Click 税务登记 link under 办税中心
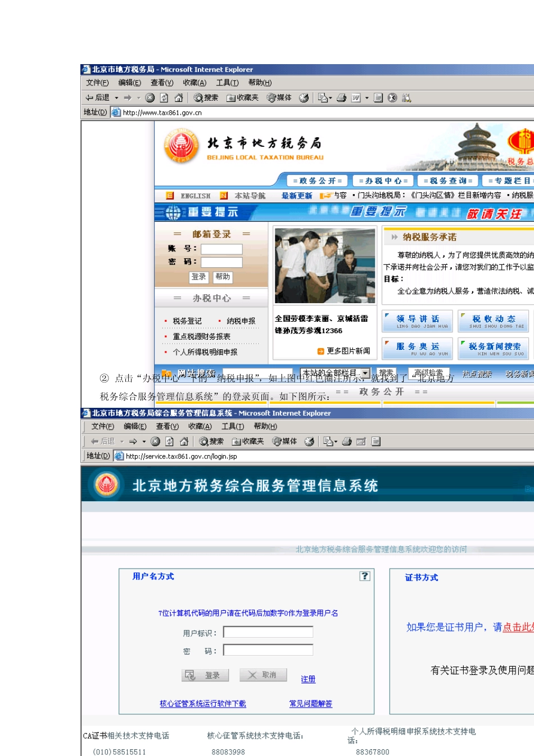Viewport: 534px width, 756px height. pos(187,321)
